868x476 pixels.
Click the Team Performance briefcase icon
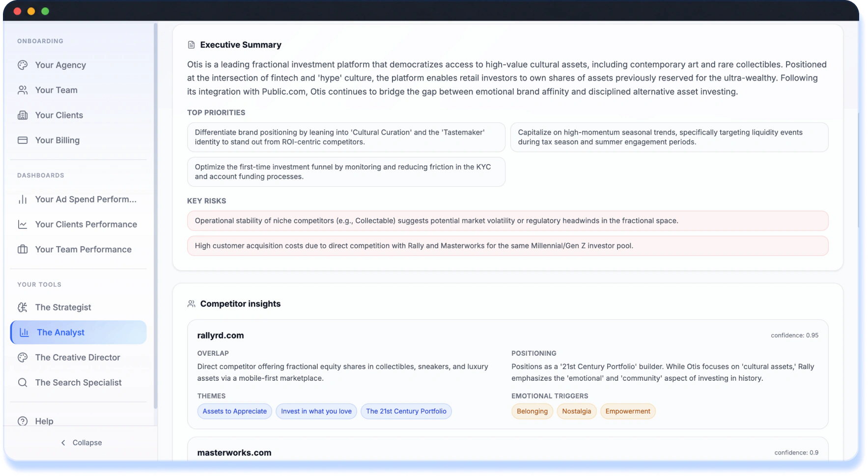coord(23,249)
